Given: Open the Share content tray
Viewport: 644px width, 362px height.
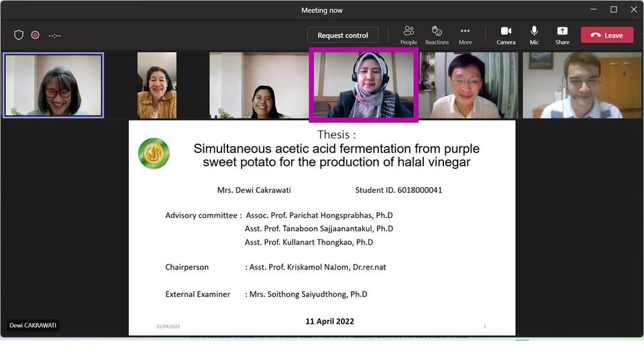Looking at the screenshot, I should pyautogui.click(x=562, y=36).
